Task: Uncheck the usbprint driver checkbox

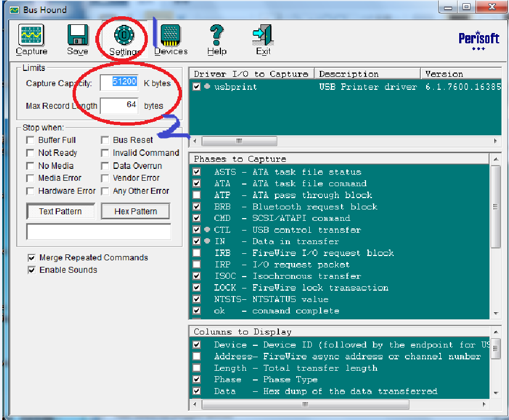Action: click(197, 87)
